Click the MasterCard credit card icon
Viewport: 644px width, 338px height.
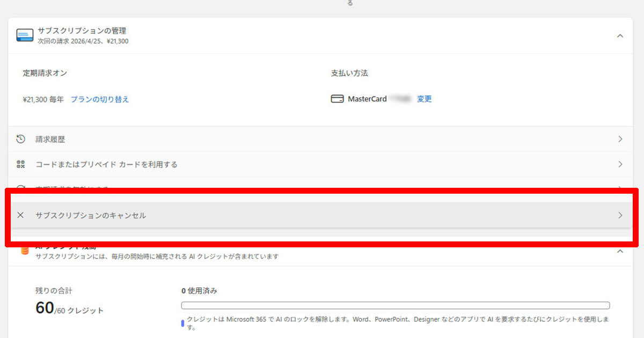click(x=337, y=99)
